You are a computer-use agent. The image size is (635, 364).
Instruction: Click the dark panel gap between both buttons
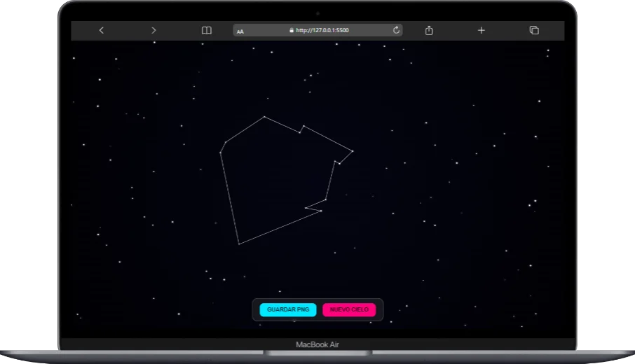tap(320, 309)
